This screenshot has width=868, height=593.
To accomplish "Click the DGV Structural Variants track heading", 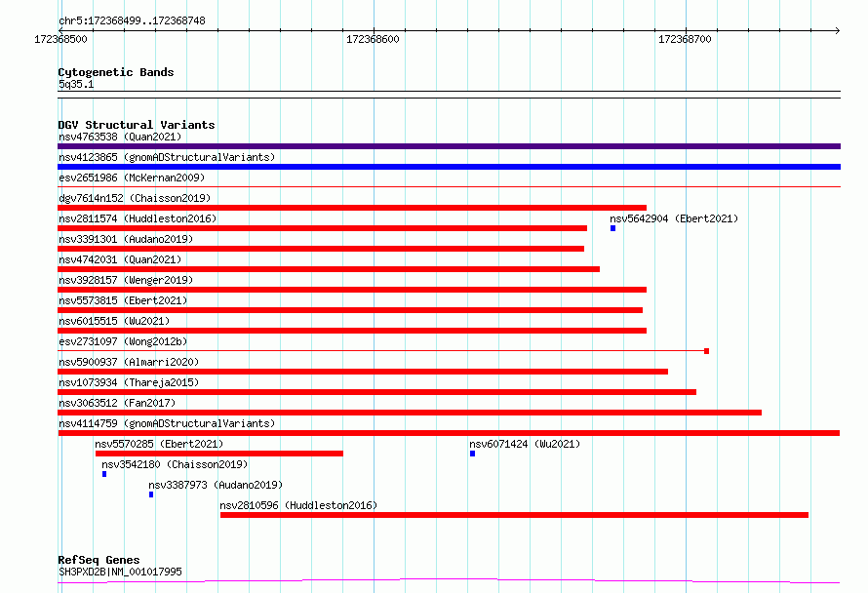I will pyautogui.click(x=137, y=125).
